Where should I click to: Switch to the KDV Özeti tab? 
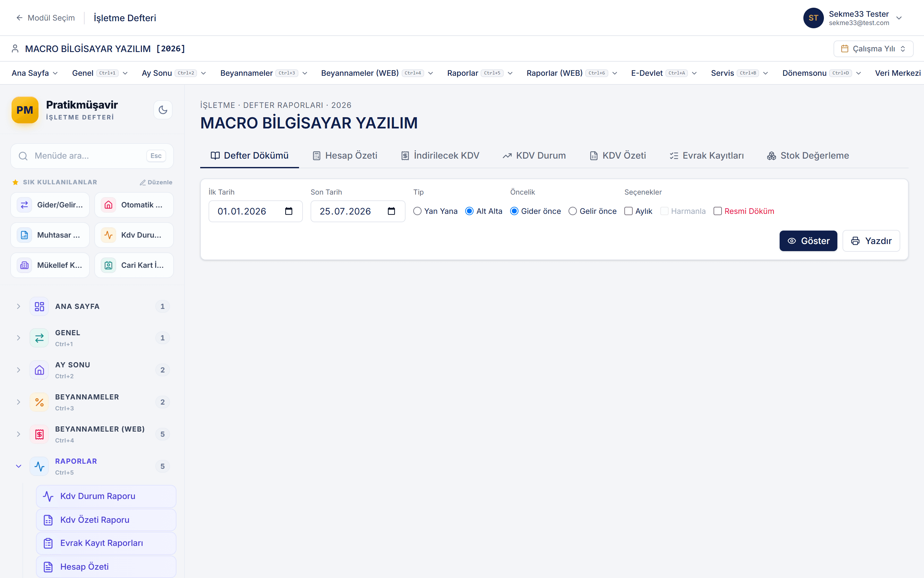click(x=618, y=156)
